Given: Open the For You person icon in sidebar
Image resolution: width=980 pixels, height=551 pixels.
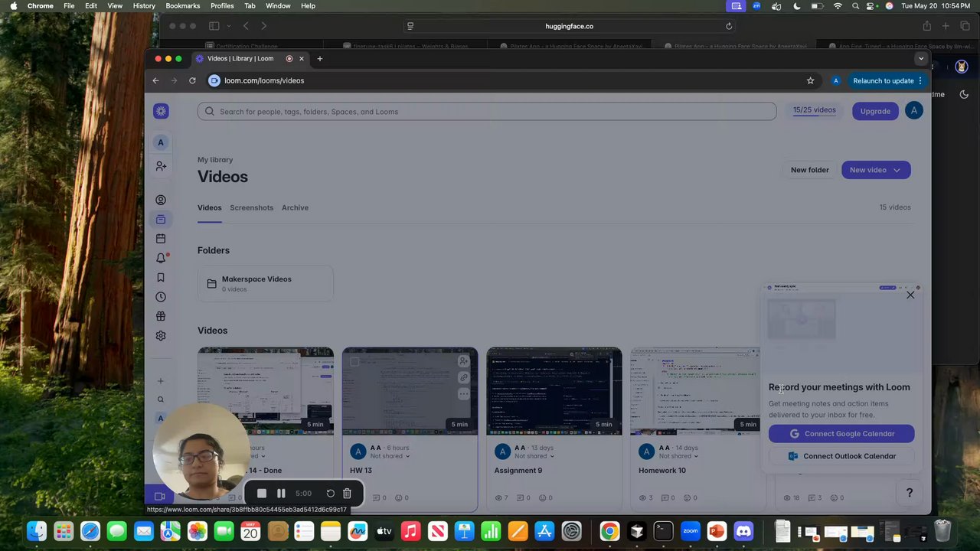Looking at the screenshot, I should coord(161,200).
